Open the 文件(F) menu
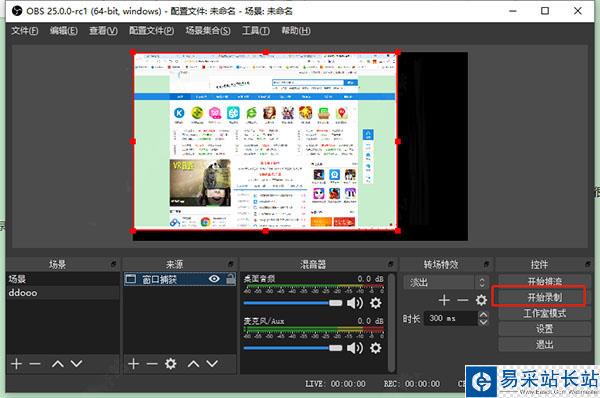This screenshot has height=398, width=600. (24, 31)
